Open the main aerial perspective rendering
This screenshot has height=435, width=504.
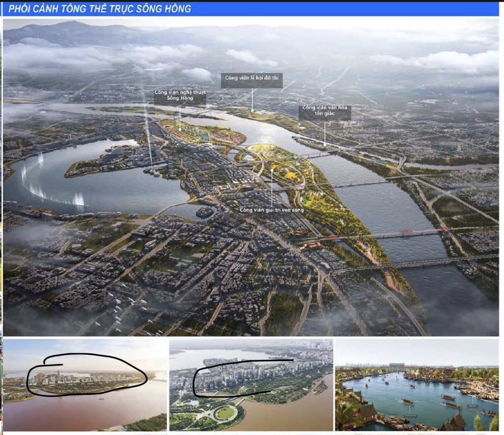pyautogui.click(x=251, y=177)
